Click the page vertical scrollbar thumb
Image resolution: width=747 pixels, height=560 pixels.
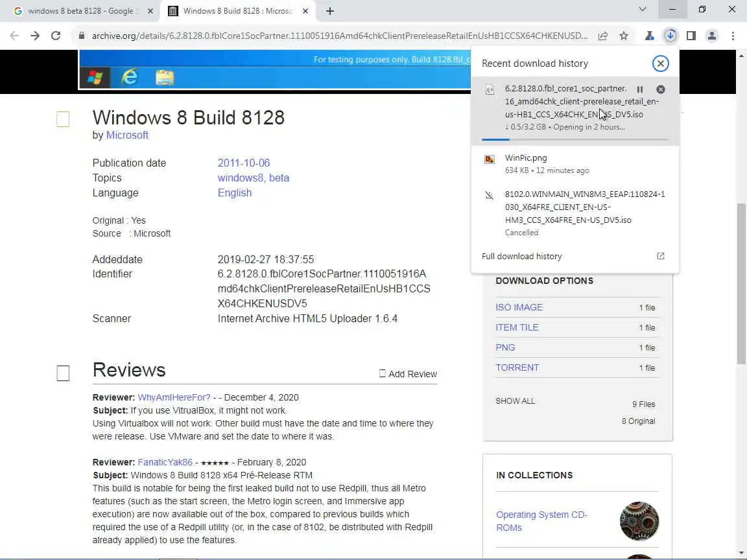[741, 284]
